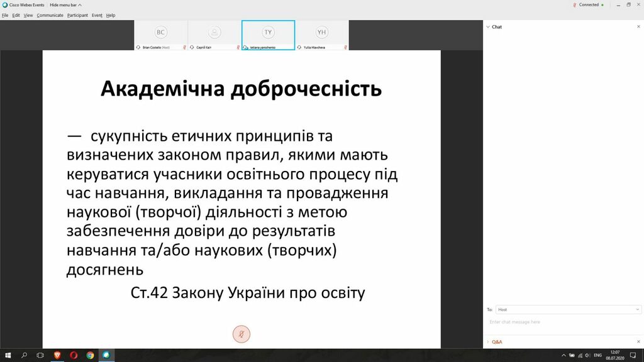Click the Webex taskbar icon
Image resolution: width=644 pixels, height=362 pixels.
point(106,355)
